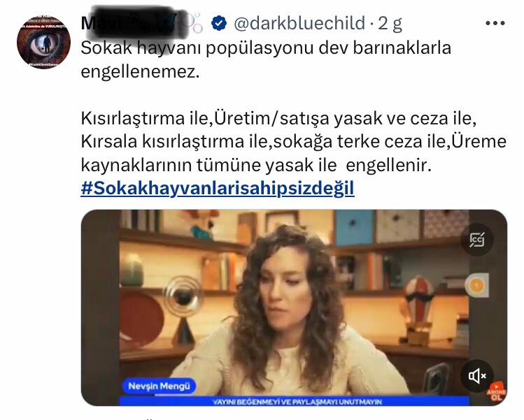Click the 'Nevşin Mengü' name label
The height and width of the screenshot is (420, 524).
click(159, 386)
